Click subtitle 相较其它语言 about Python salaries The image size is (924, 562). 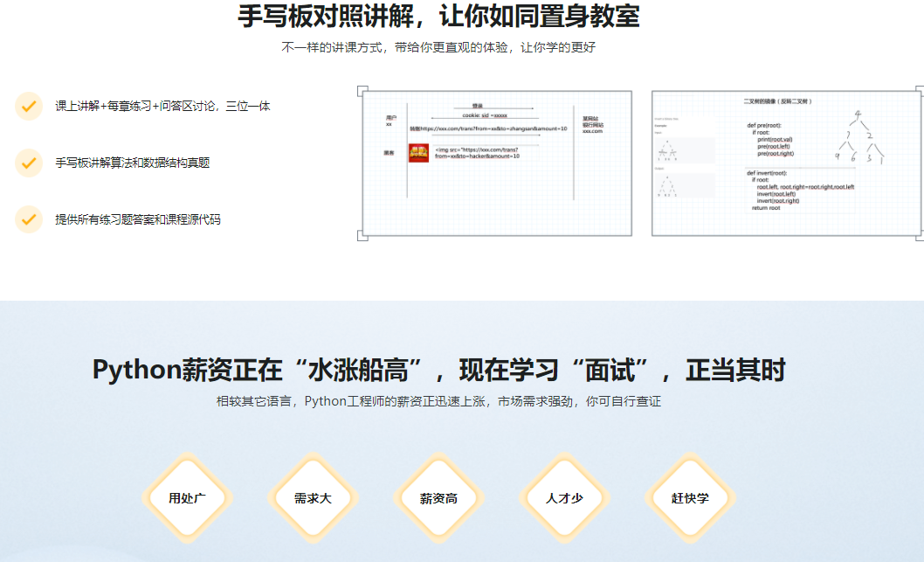tap(438, 402)
